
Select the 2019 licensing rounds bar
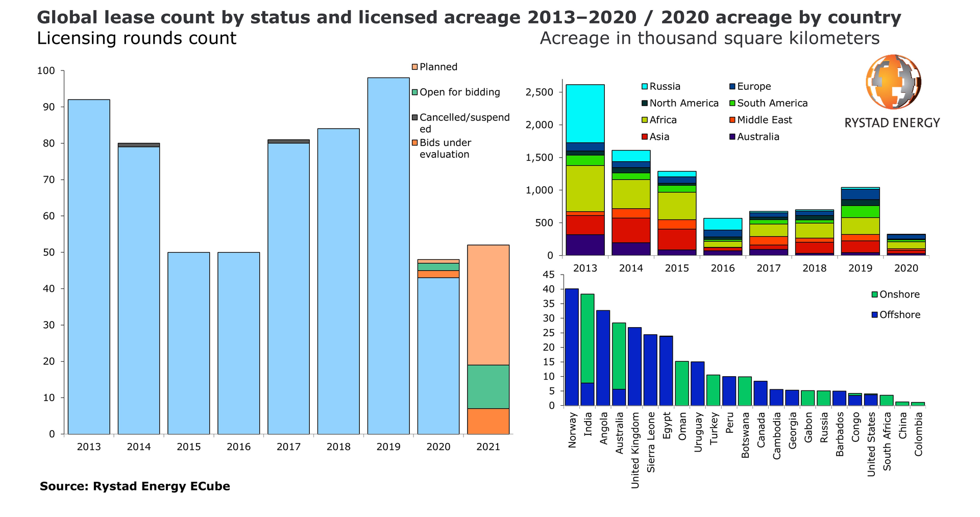[388, 255]
